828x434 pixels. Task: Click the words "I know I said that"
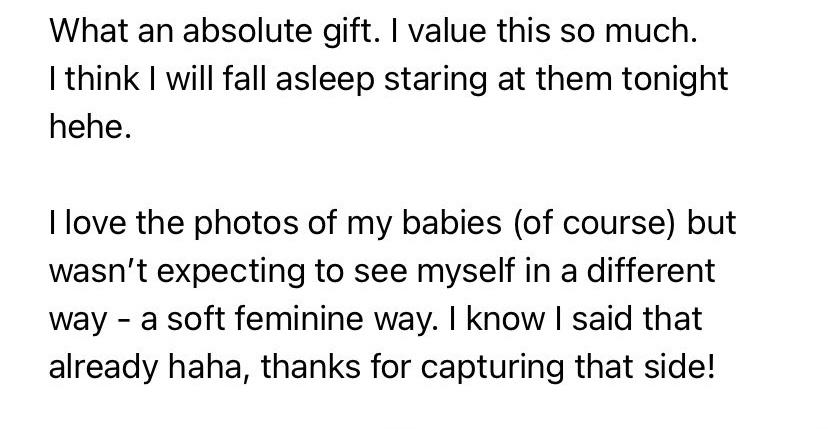576,319
